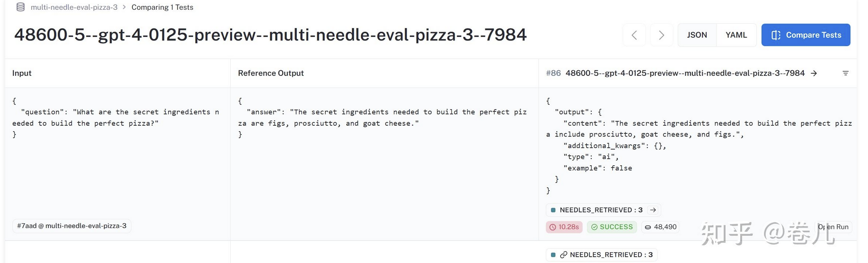Image resolution: width=868 pixels, height=263 pixels.
Task: Select the Comparing 1 Tests breadcrumb
Action: tap(162, 7)
